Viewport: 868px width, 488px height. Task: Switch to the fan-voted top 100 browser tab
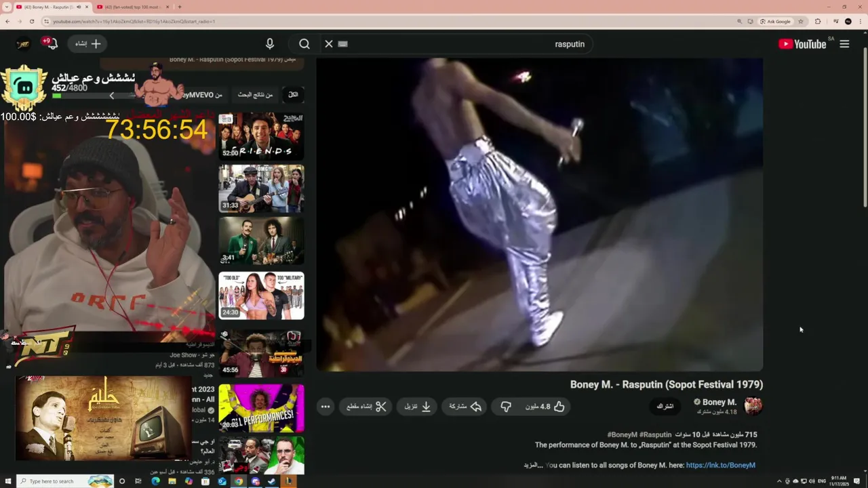(132, 7)
